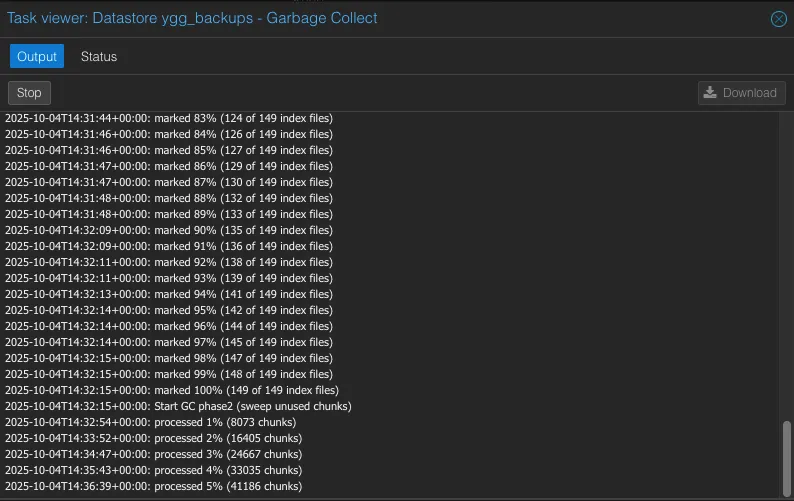794x501 pixels.
Task: Click the 'processed 4% (33035 chunks)' line
Action: click(x=153, y=470)
